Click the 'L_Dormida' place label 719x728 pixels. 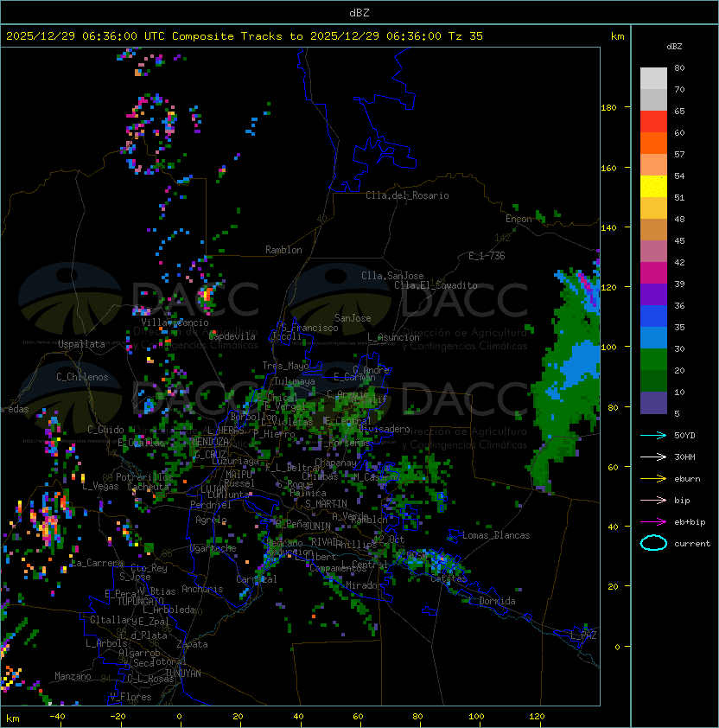tap(492, 601)
